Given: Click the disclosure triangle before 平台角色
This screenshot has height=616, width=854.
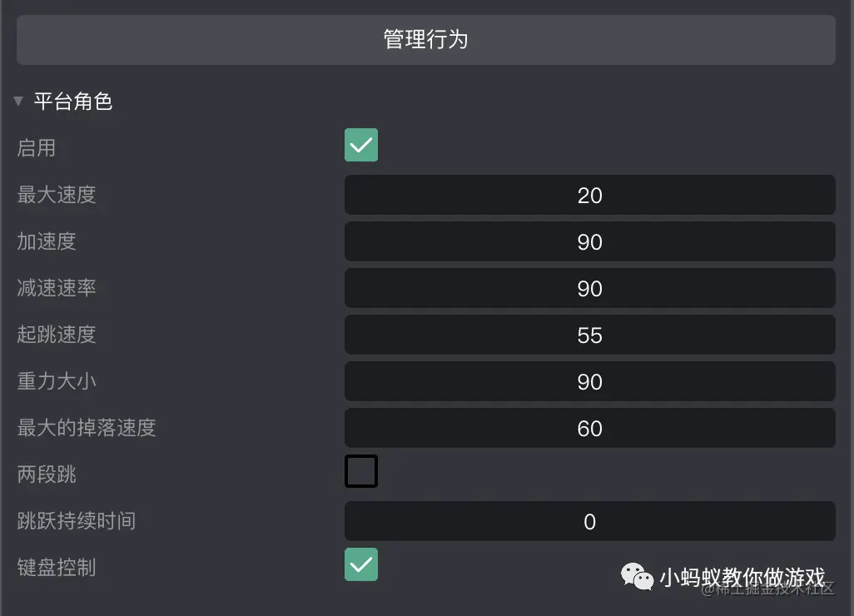Looking at the screenshot, I should click(x=18, y=101).
